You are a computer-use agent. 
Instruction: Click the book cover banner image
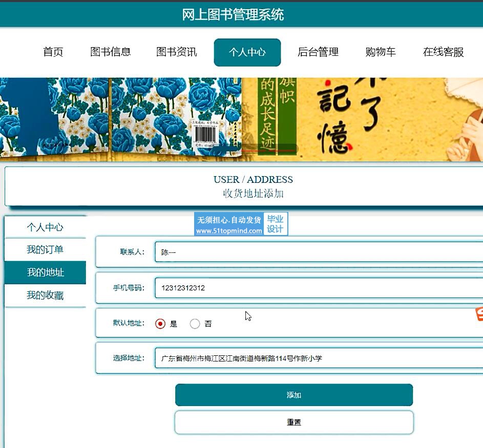(x=242, y=119)
